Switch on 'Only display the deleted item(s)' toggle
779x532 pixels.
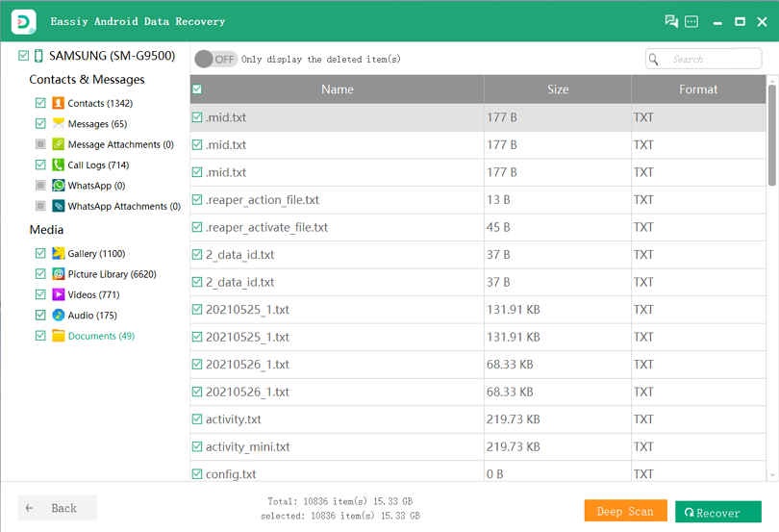(x=215, y=60)
